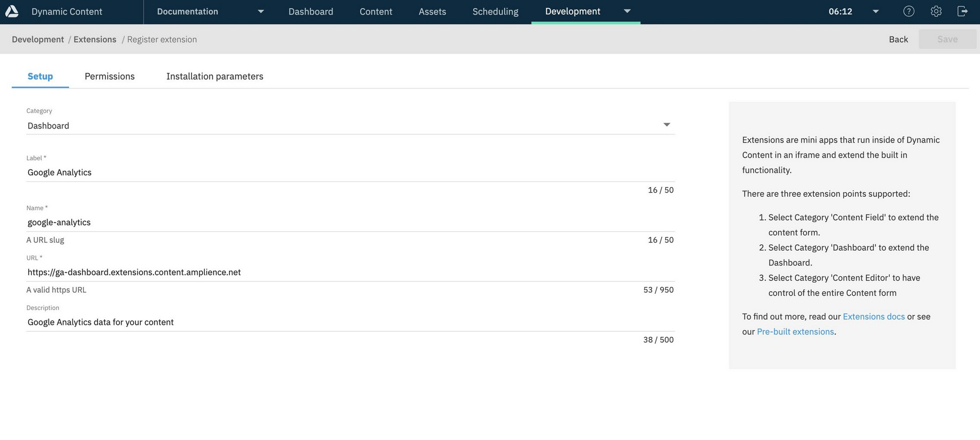
Task: Open the Content menu
Action: coord(376,11)
